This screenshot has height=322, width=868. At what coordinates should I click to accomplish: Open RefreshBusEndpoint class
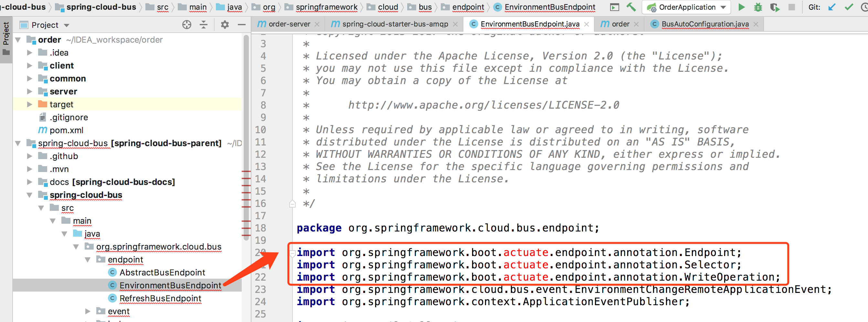(160, 298)
